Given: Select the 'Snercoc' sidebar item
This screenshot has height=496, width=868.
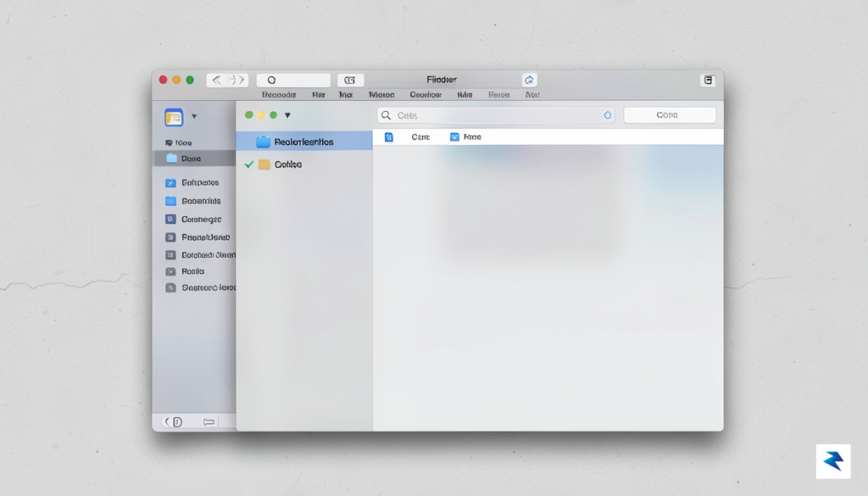Looking at the screenshot, I should click(x=200, y=288).
